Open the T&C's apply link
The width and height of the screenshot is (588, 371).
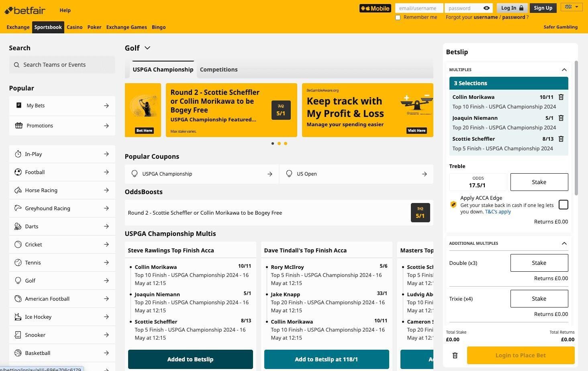tap(498, 211)
